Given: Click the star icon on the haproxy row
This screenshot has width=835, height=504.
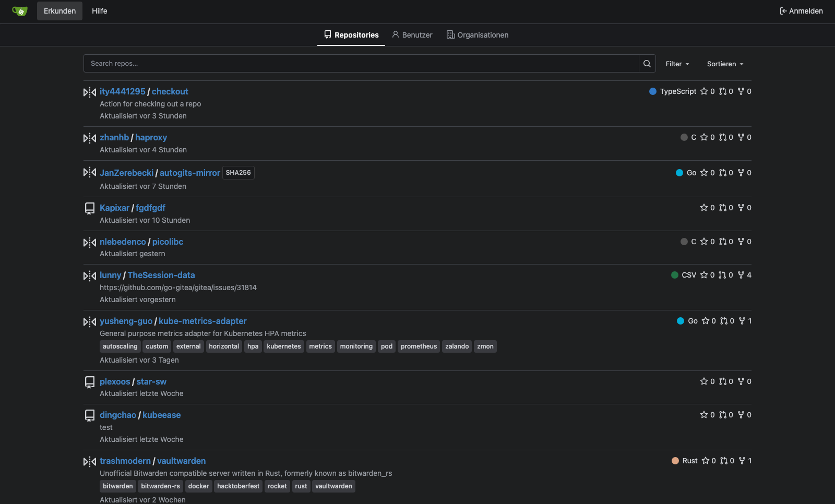Looking at the screenshot, I should tap(704, 137).
